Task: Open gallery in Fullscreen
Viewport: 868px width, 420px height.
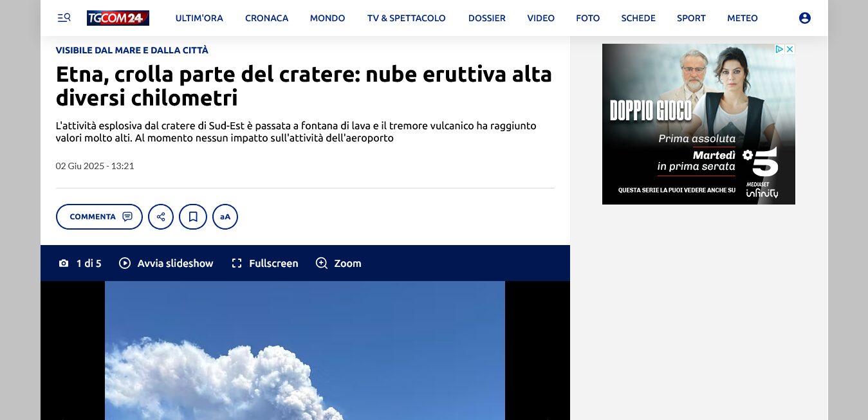Action: click(264, 263)
